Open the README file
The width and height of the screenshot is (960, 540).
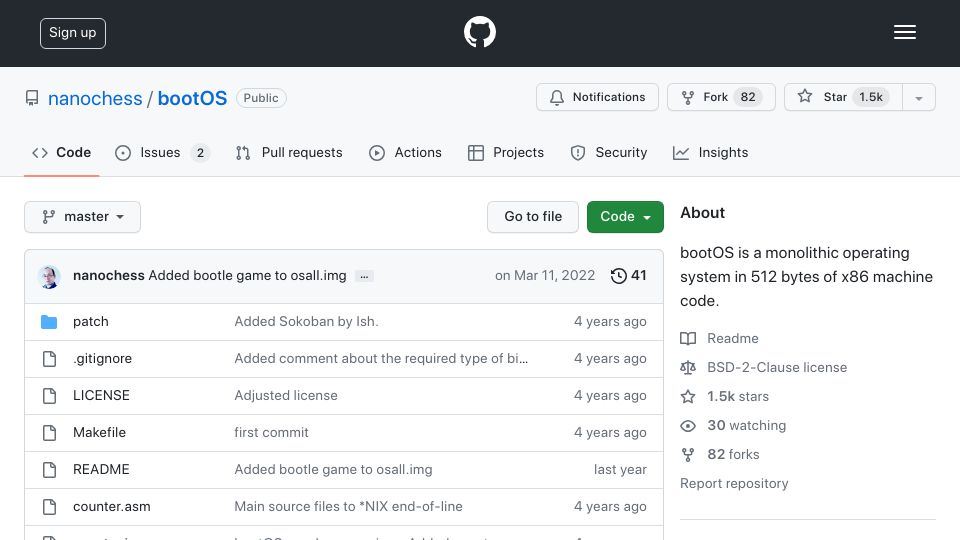(x=101, y=470)
